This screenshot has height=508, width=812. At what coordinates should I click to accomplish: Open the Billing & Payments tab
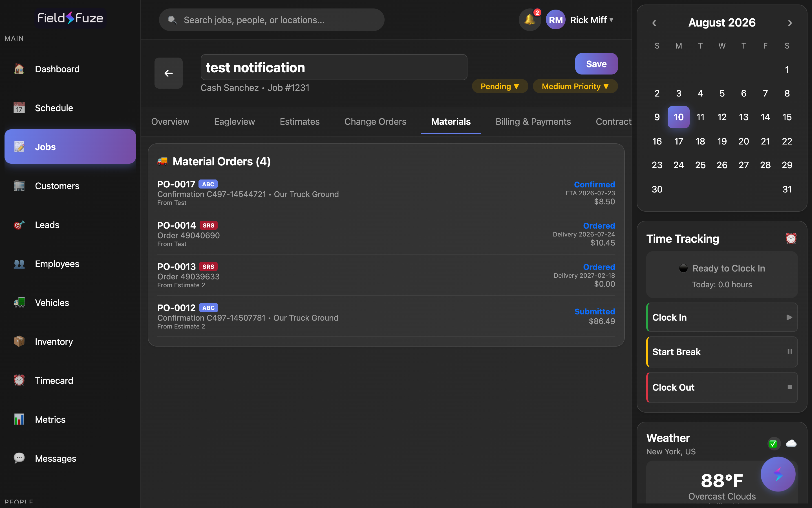[x=533, y=122]
